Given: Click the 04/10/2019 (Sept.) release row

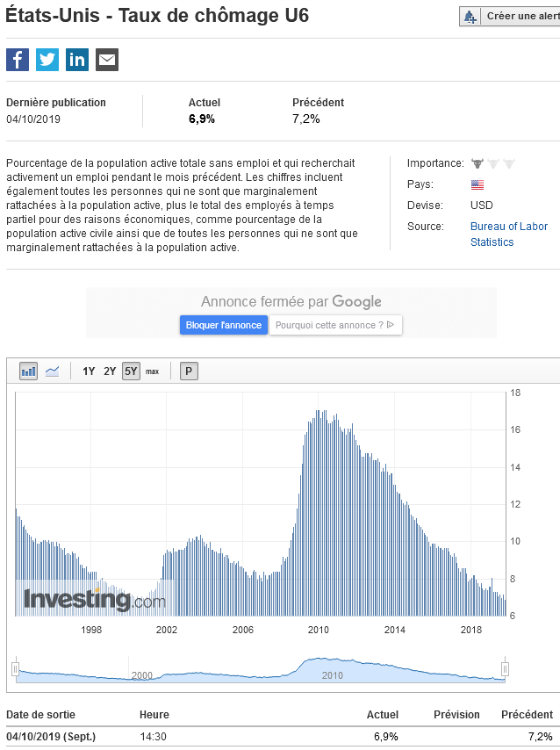Looking at the screenshot, I should coord(51,736).
